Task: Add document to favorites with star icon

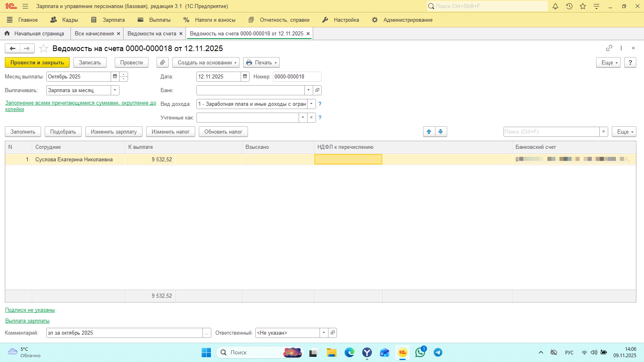Action: coord(43,49)
